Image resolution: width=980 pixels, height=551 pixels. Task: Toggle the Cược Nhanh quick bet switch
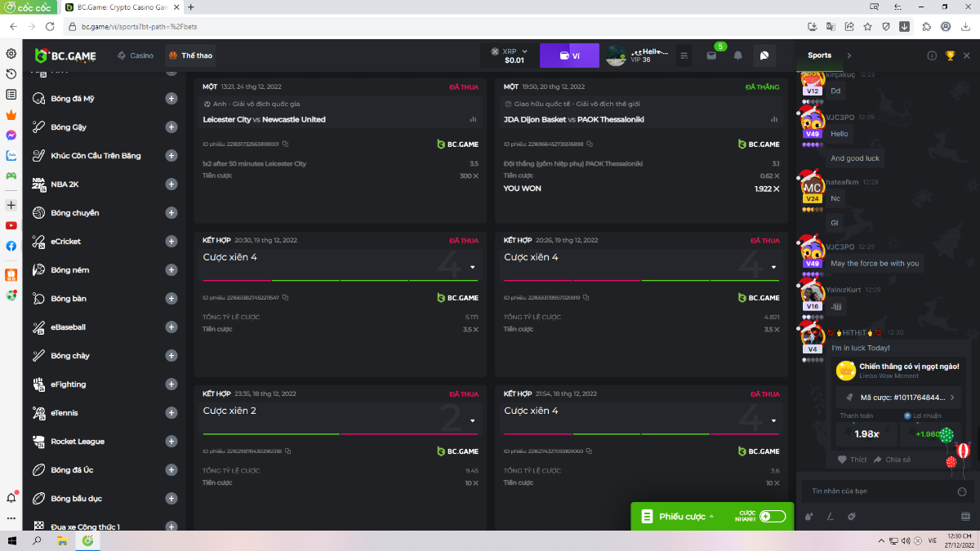click(x=772, y=516)
